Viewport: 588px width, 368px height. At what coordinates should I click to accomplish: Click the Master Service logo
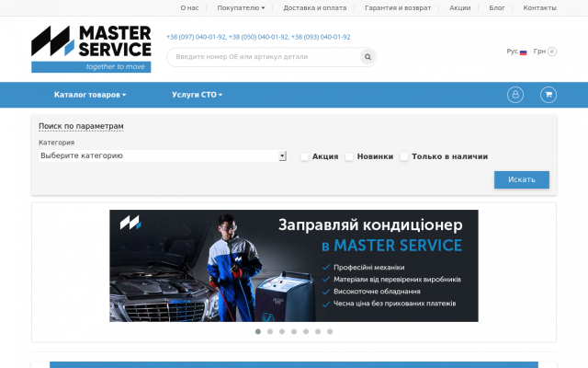[x=91, y=49]
